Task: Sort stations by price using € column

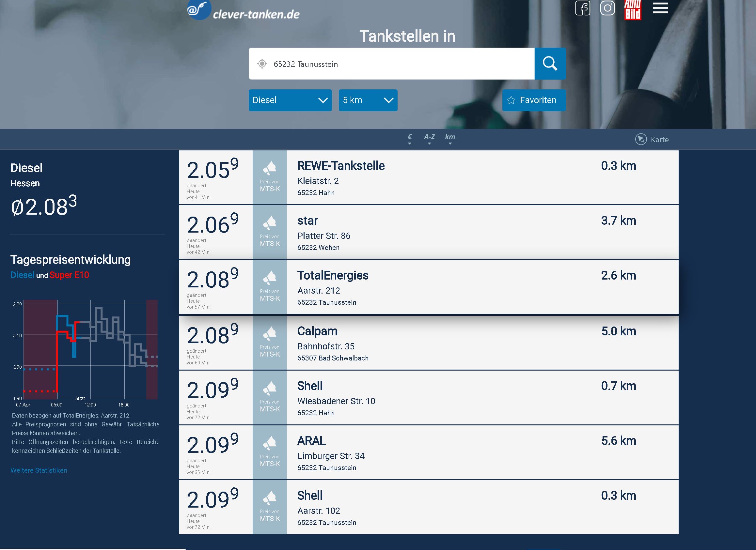Action: 410,139
